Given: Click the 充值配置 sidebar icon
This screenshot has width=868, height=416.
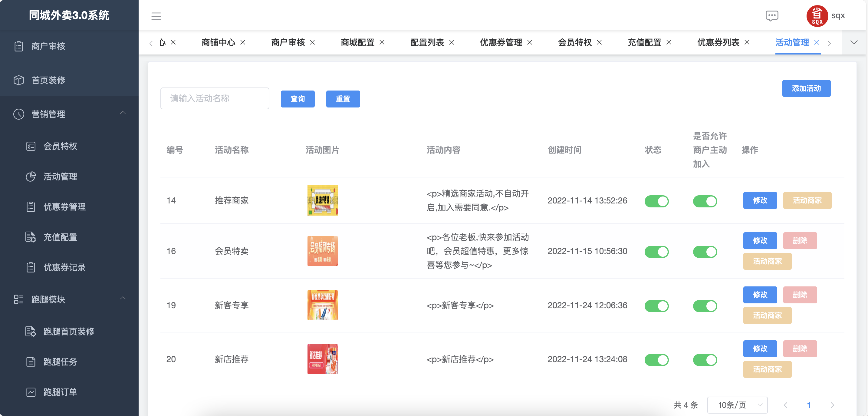Looking at the screenshot, I should [x=31, y=237].
